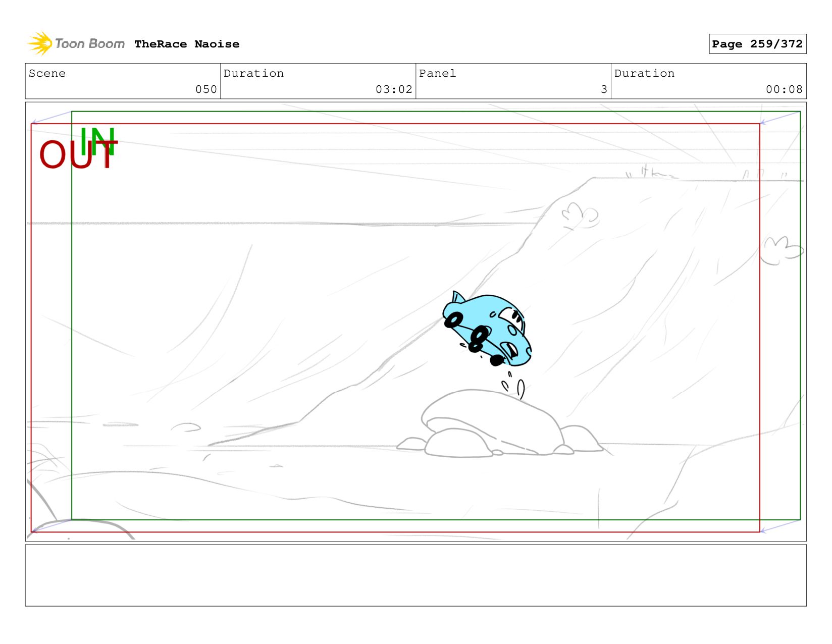
Task: Click the 'Scene' header label
Action: [x=47, y=73]
